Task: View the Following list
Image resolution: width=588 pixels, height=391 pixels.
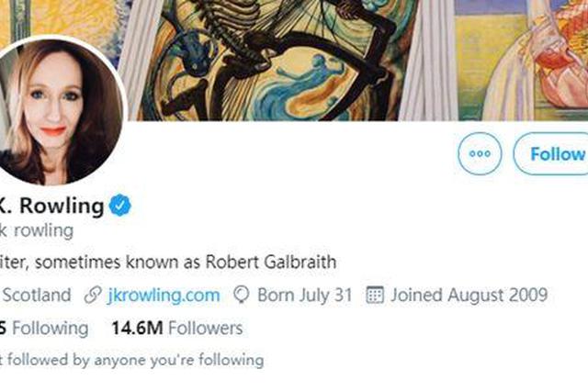Action: click(50, 328)
